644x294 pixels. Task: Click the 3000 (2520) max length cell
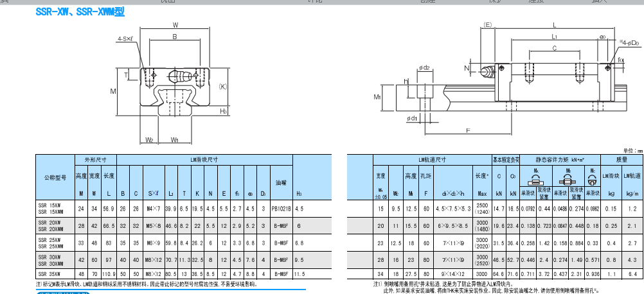tap(482, 260)
